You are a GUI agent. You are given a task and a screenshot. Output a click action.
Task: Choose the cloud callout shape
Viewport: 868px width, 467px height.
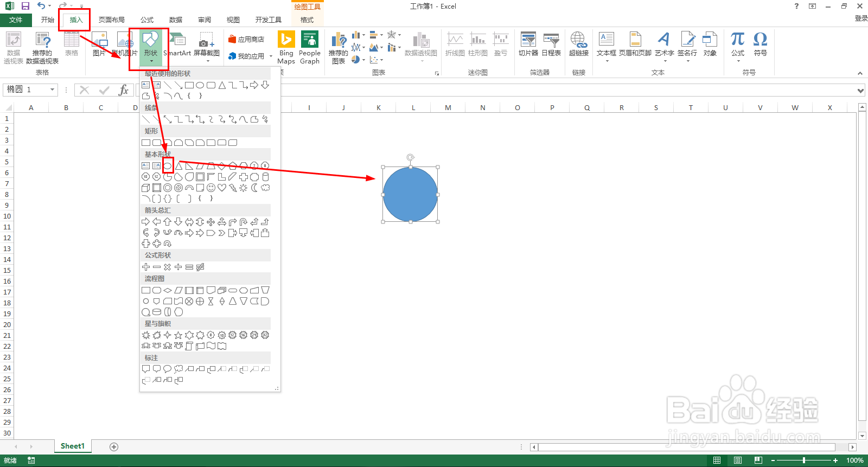(x=178, y=369)
